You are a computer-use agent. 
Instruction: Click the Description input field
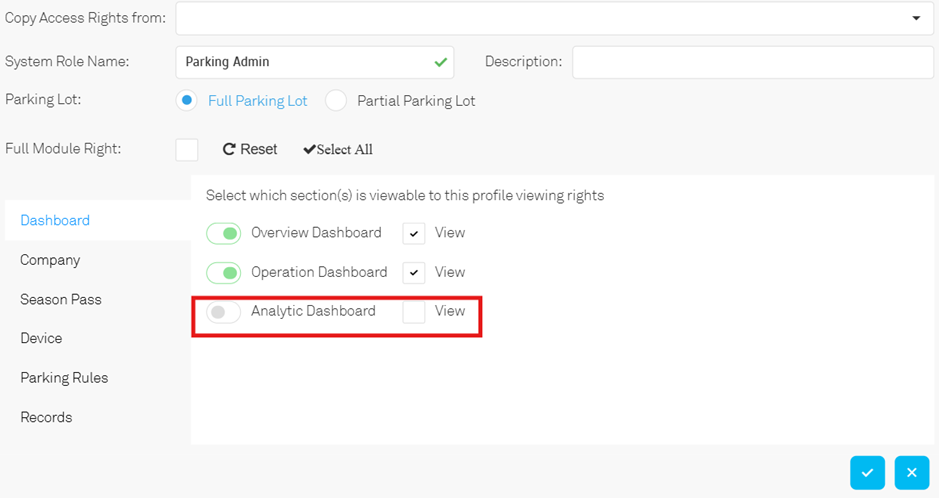(x=753, y=62)
